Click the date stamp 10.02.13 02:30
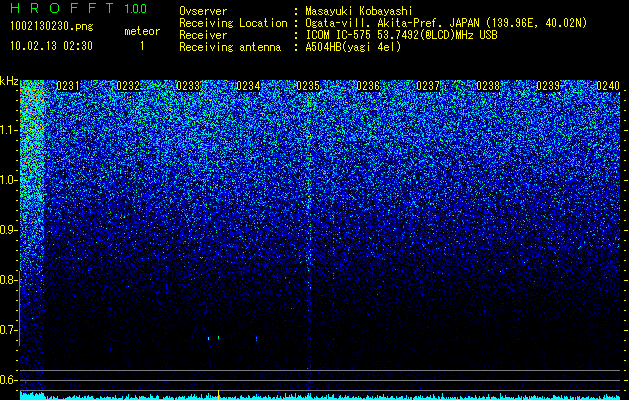This screenshot has height=400, width=629. [x=51, y=46]
